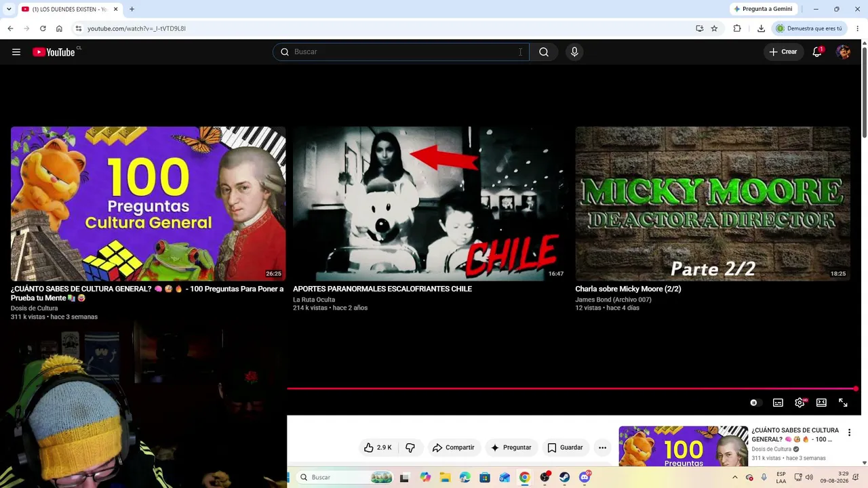Screen dimensions: 868x488
Task: Open the YouTube account avatar menu
Action: 844,52
